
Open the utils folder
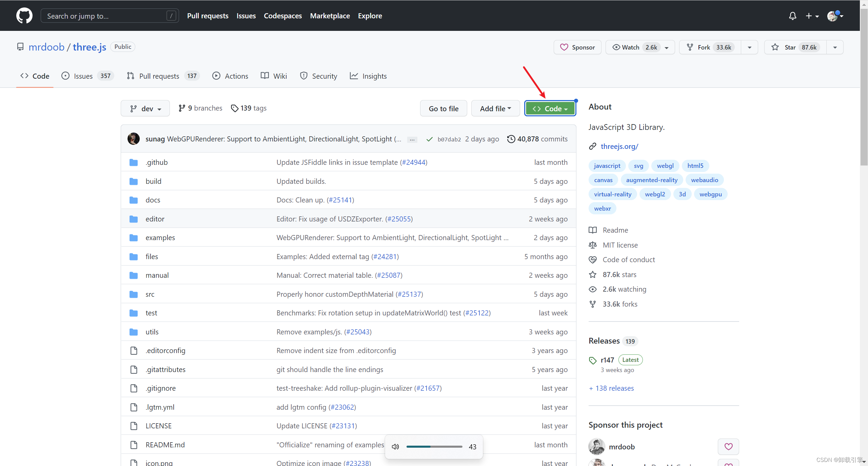[152, 332]
